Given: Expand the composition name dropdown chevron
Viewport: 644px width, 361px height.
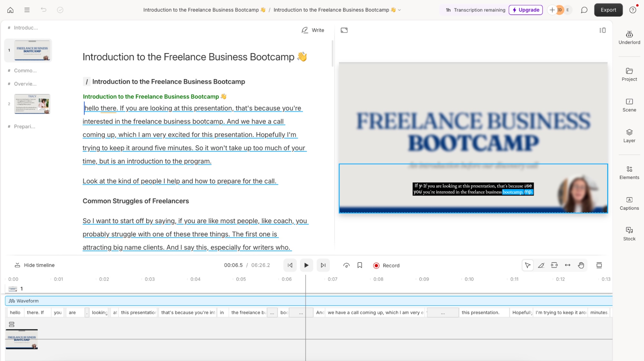Looking at the screenshot, I should (x=399, y=10).
